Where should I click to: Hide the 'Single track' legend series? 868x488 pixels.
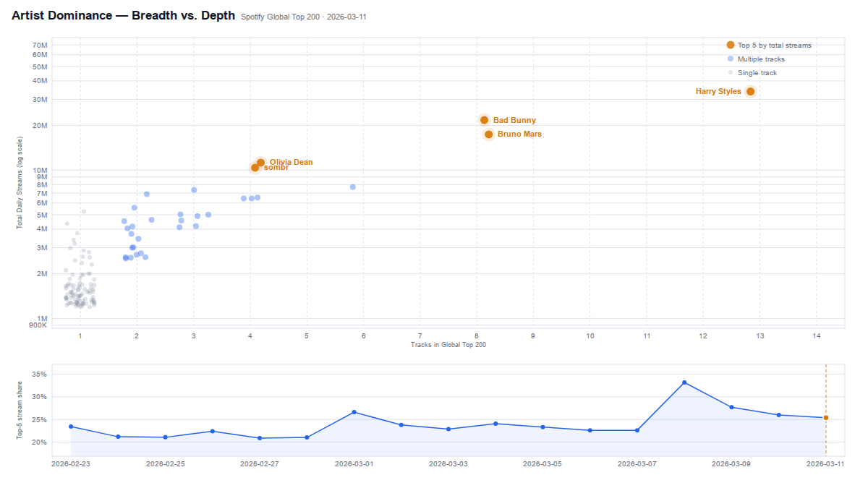pos(757,73)
